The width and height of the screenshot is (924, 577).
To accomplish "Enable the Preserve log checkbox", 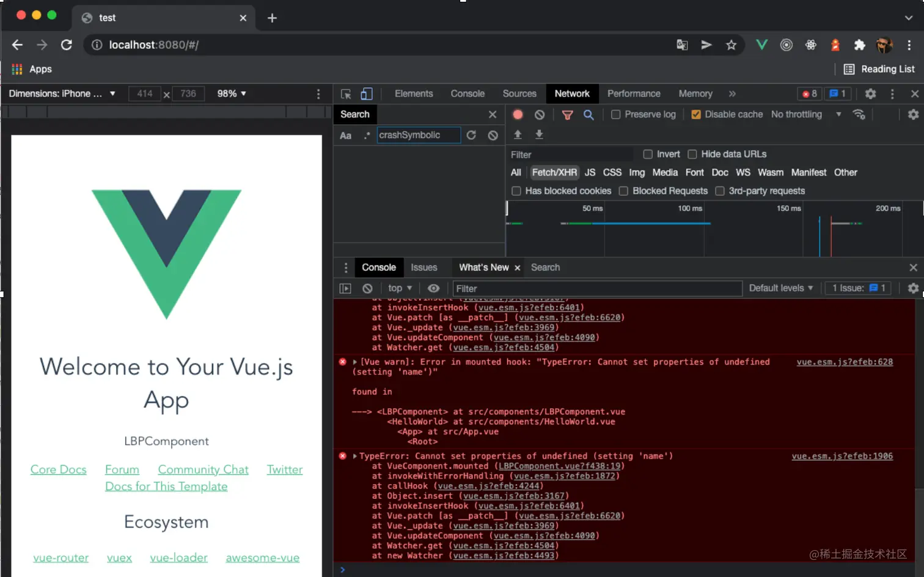I will 616,114.
